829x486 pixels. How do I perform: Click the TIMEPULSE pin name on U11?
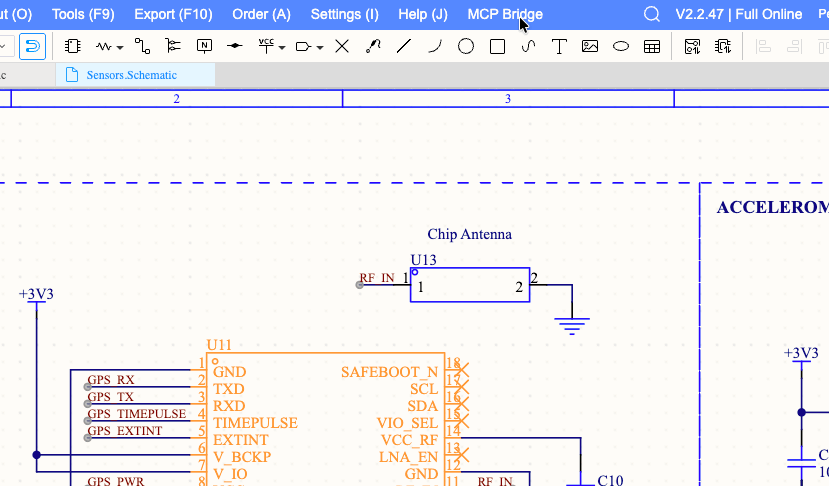tap(255, 423)
